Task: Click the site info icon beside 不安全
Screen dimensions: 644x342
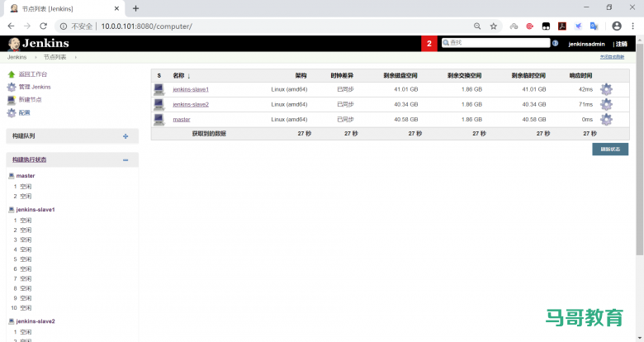Action: point(64,26)
